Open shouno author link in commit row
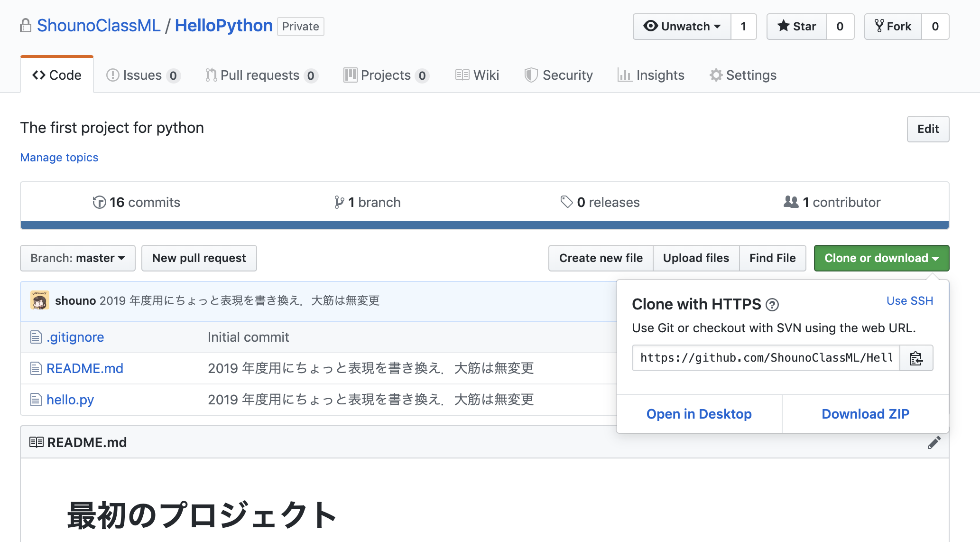This screenshot has width=980, height=542. point(75,300)
